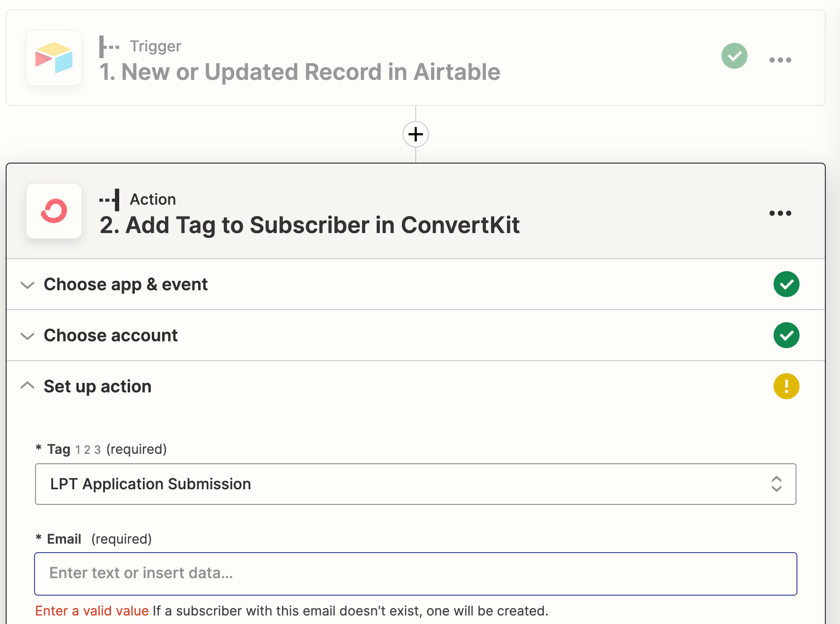The image size is (840, 624).
Task: Click the ConvertKit app icon
Action: (x=54, y=211)
